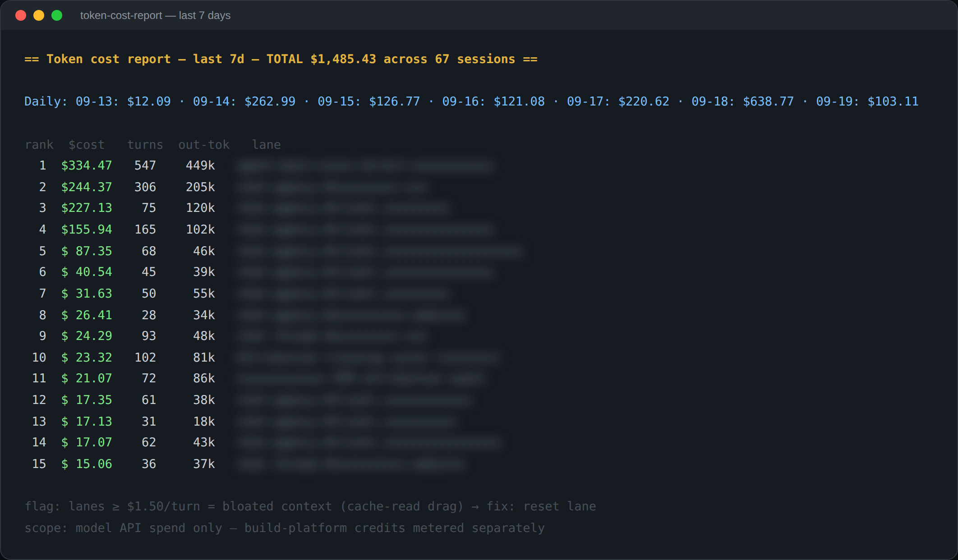
Task: Select the $244.37 cost value
Action: coord(87,187)
